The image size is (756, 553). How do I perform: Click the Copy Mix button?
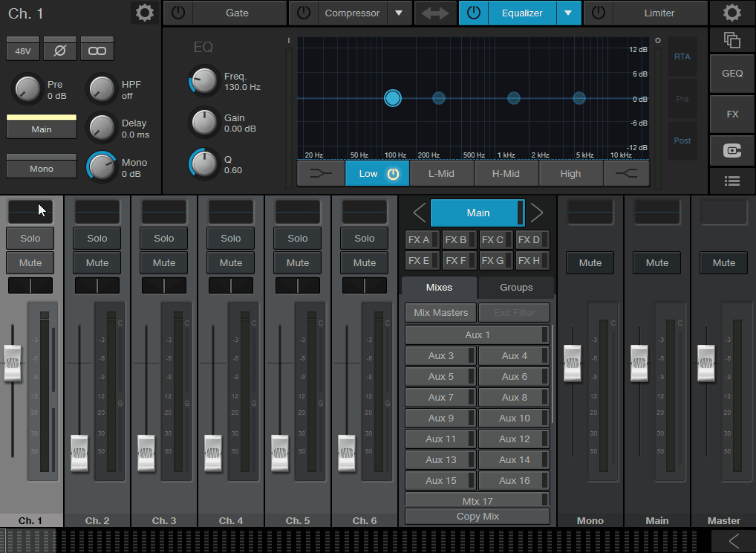476,516
